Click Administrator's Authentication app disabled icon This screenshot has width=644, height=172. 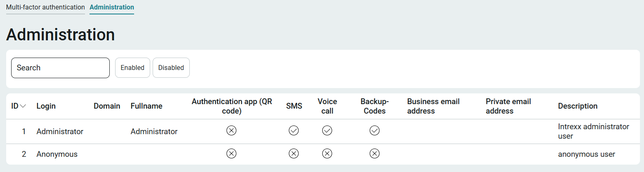coord(231,131)
